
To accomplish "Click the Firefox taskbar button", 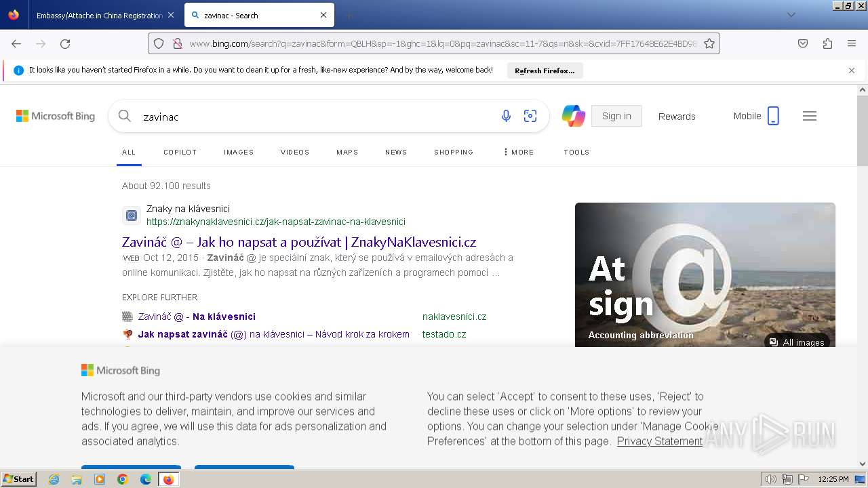I will click(x=168, y=479).
